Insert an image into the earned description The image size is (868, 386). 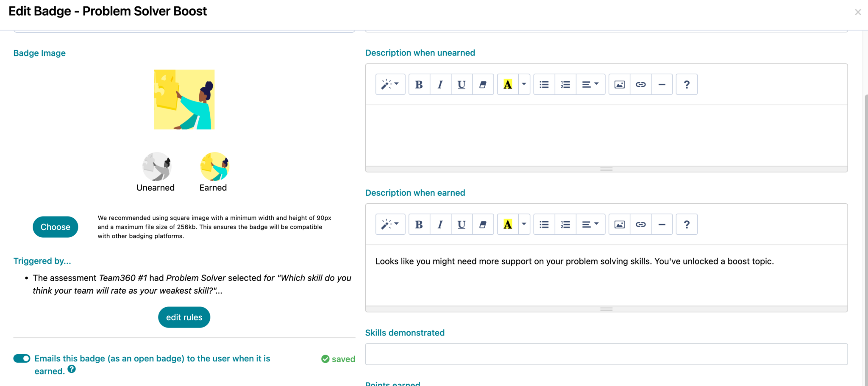click(619, 224)
